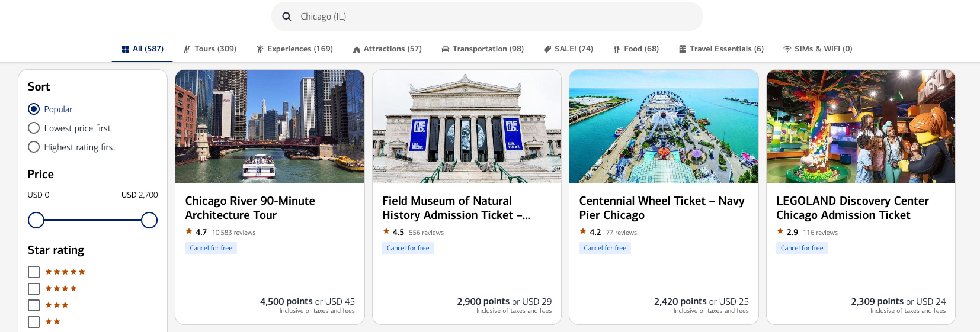Select the Popular sort option
Viewport: 980px width, 332px height.
click(x=34, y=109)
